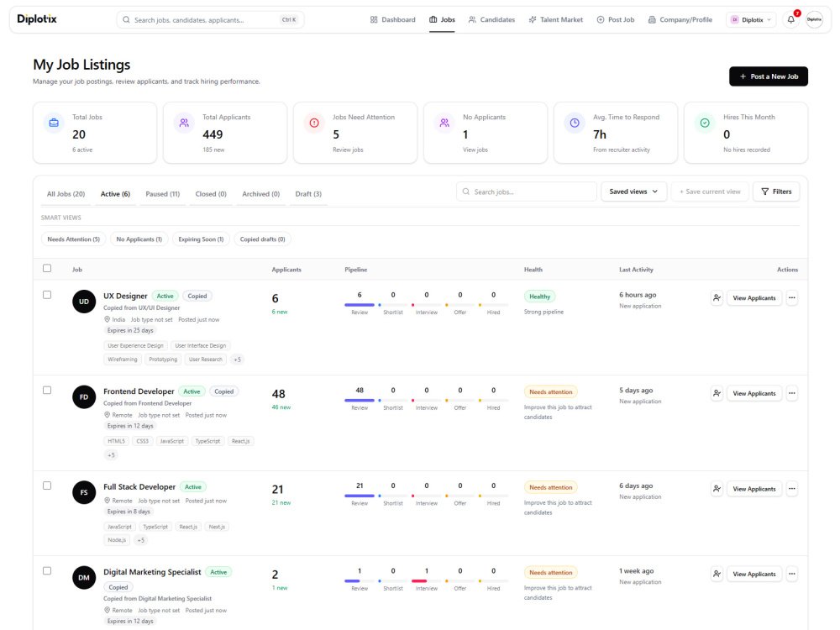Image resolution: width=840 pixels, height=630 pixels.
Task: Toggle the Needs Attention (5) smart view
Action: [73, 239]
